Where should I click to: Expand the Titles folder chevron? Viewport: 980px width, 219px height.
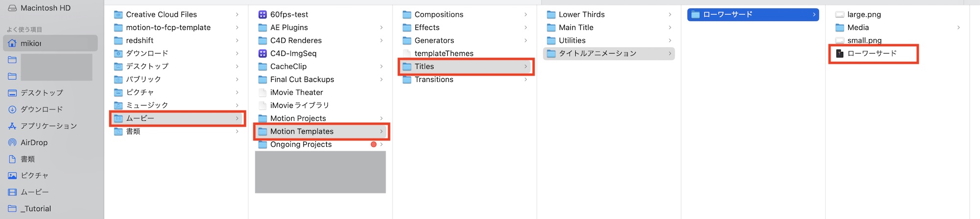point(526,66)
